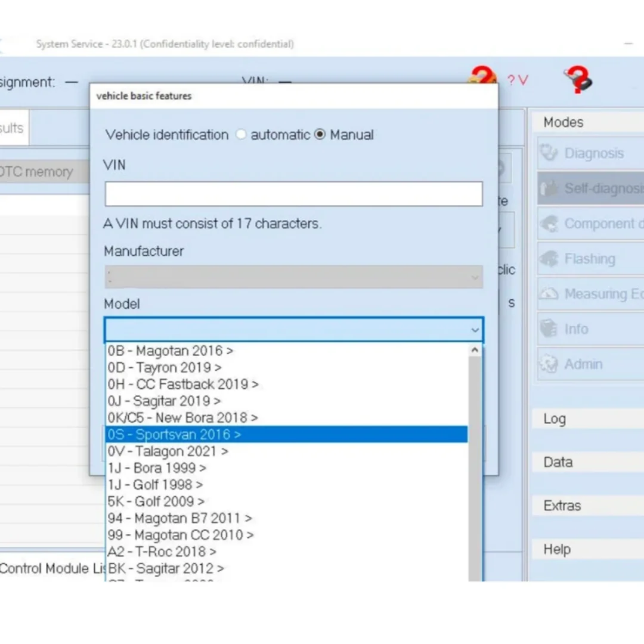644x644 pixels.
Task: Open Diagnosis mode
Action: pos(590,153)
